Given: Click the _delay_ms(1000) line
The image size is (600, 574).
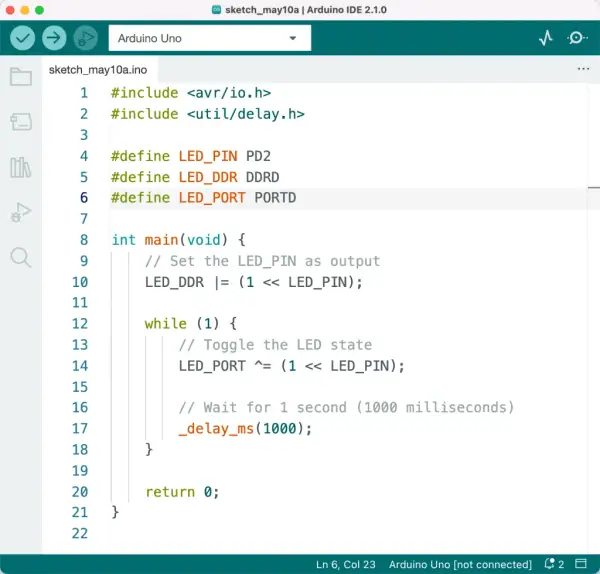Looking at the screenshot, I should point(245,429).
